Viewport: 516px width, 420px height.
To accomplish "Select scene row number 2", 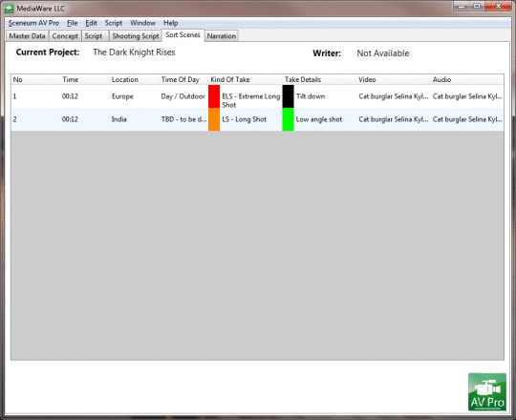I will [257, 119].
